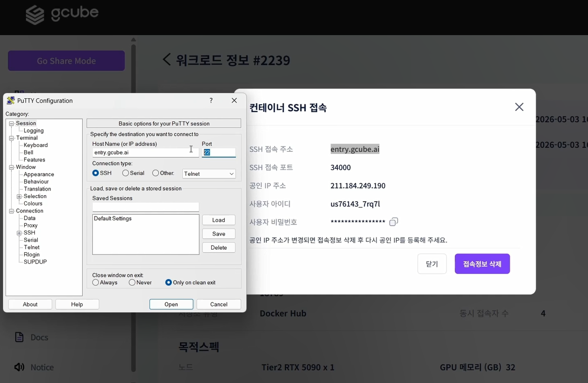Screen dimensions: 588x383
Task: Click the SSH port value 34000
Action: pyautogui.click(x=341, y=167)
